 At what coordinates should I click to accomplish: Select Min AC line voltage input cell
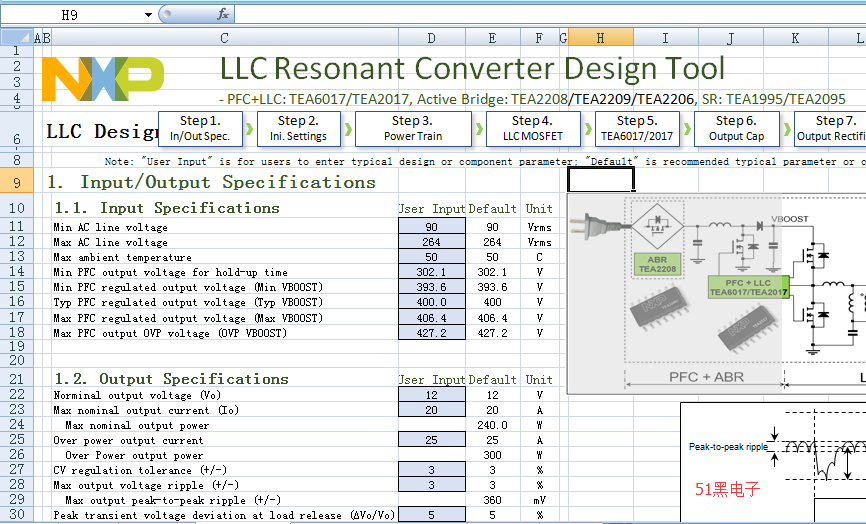(431, 227)
